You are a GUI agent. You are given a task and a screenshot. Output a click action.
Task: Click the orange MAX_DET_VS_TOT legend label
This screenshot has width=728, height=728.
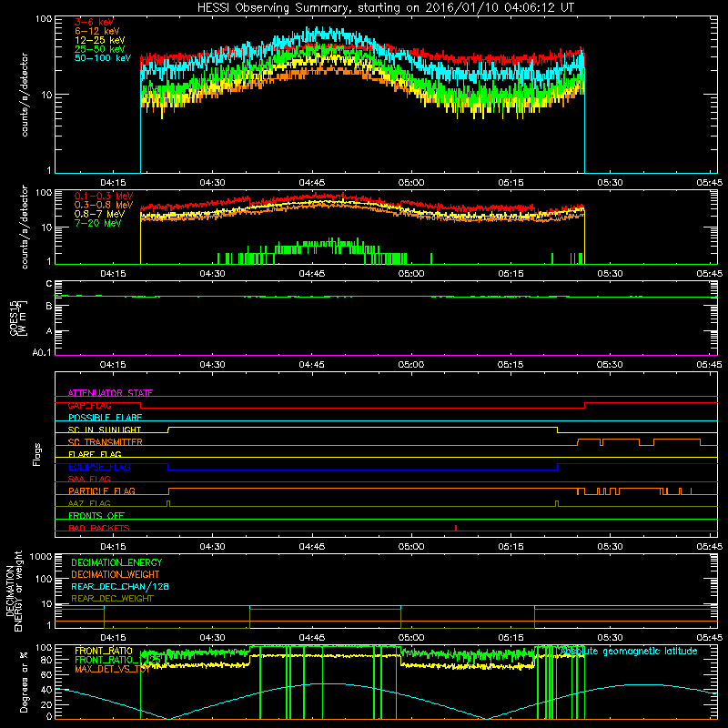[x=112, y=669]
